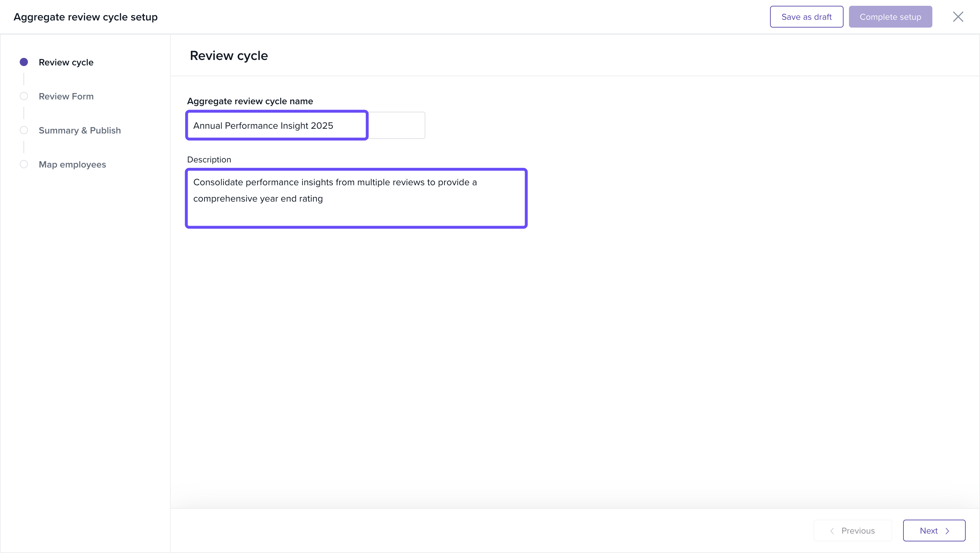980x553 pixels.
Task: Go to the Review Form step
Action: (66, 96)
